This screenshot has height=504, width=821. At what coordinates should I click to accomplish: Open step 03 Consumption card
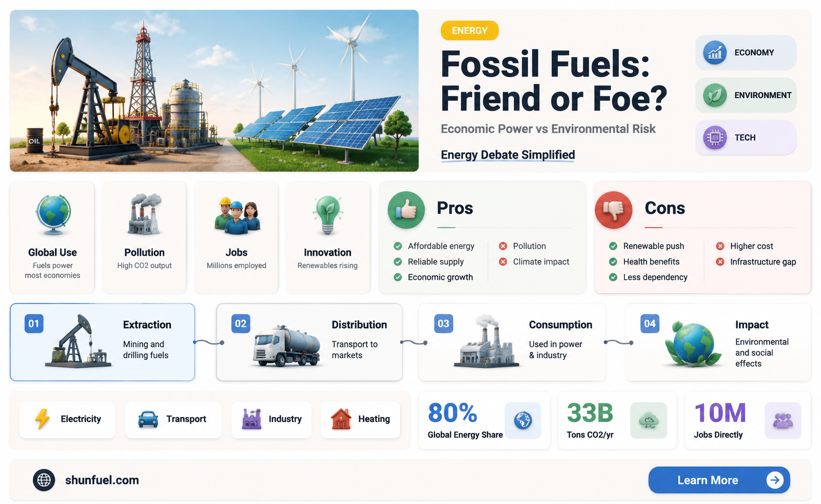[512, 342]
